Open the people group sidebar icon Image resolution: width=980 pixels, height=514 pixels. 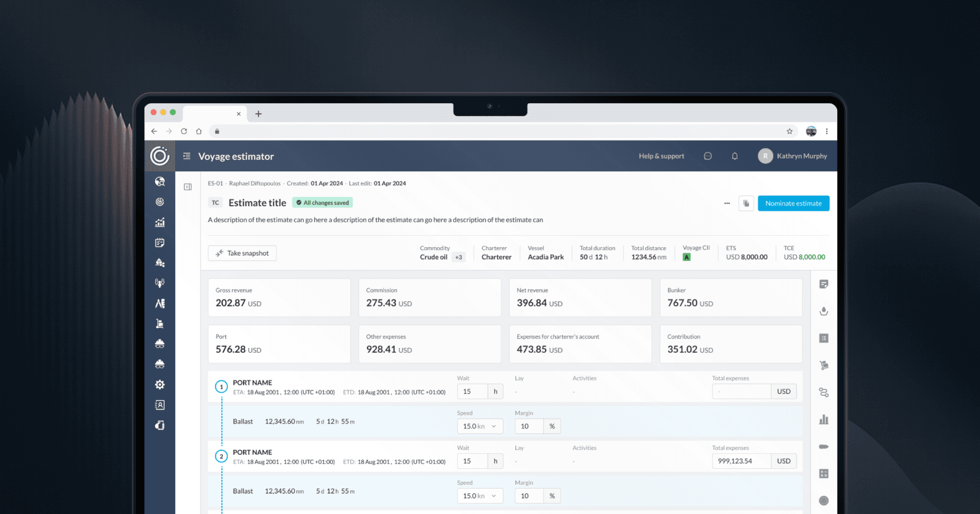point(160,283)
